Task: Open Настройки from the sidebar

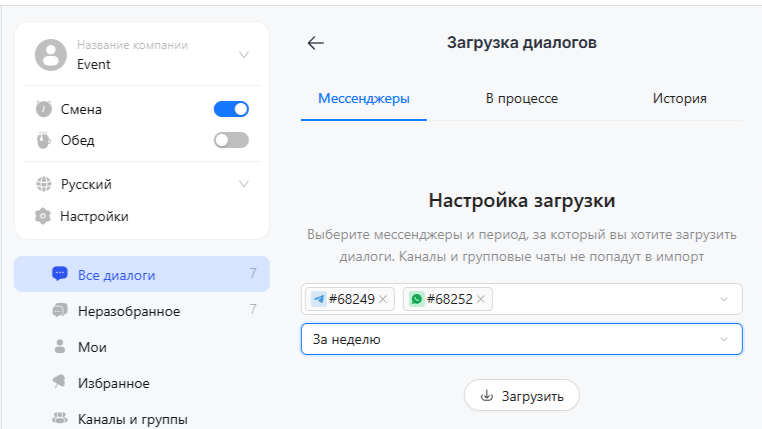Action: coord(94,216)
